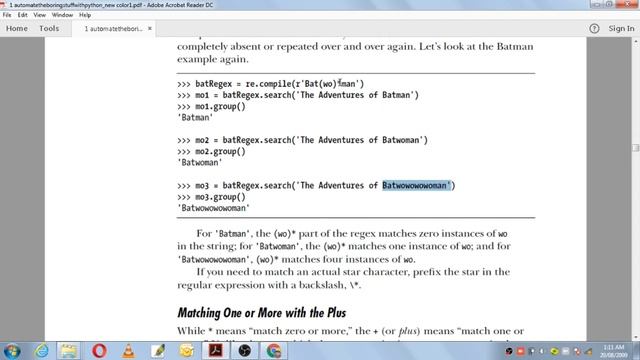This screenshot has width=640, height=360.
Task: Open Google Chrome from taskbar
Action: pos(274,351)
